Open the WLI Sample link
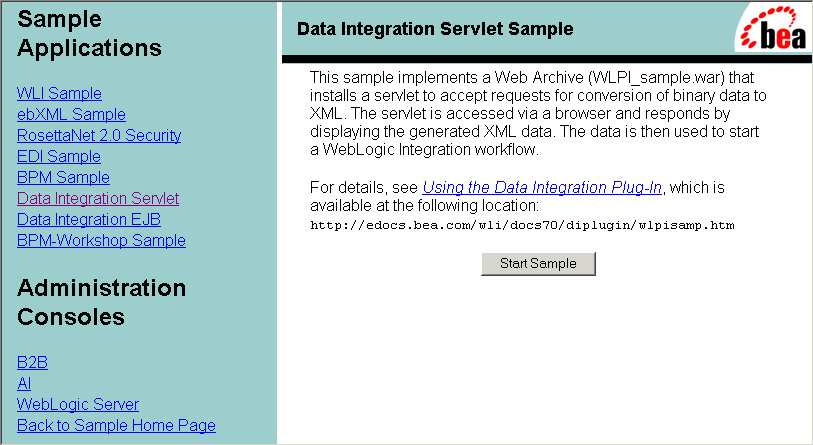The image size is (813, 445). click(x=59, y=93)
